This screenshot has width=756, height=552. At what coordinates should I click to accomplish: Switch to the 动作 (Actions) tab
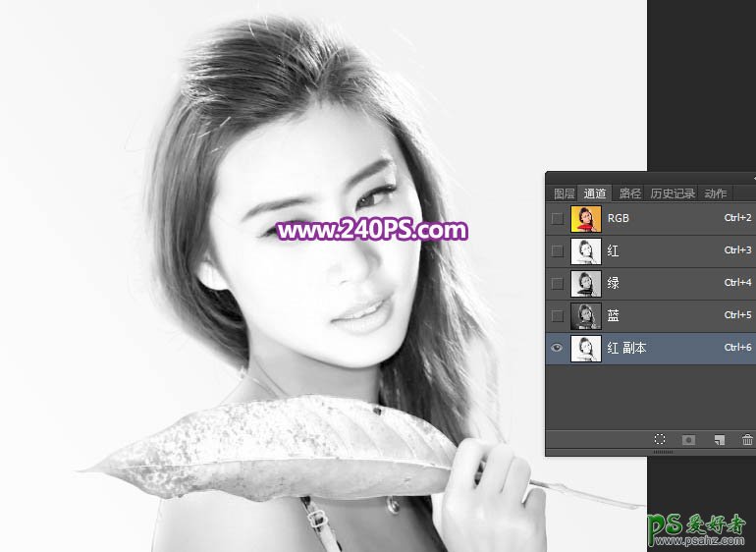(716, 193)
